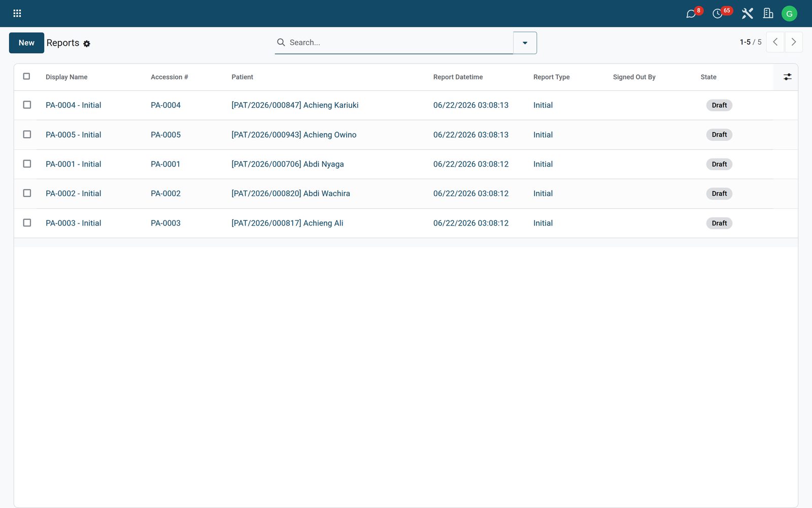812x508 pixels.
Task: Open the optional columns adjust icon
Action: (x=787, y=77)
